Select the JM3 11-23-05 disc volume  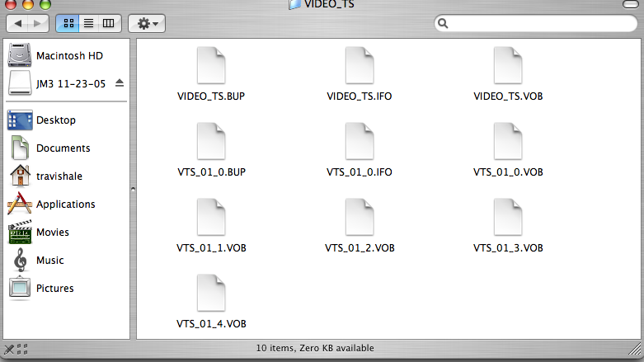(60, 83)
